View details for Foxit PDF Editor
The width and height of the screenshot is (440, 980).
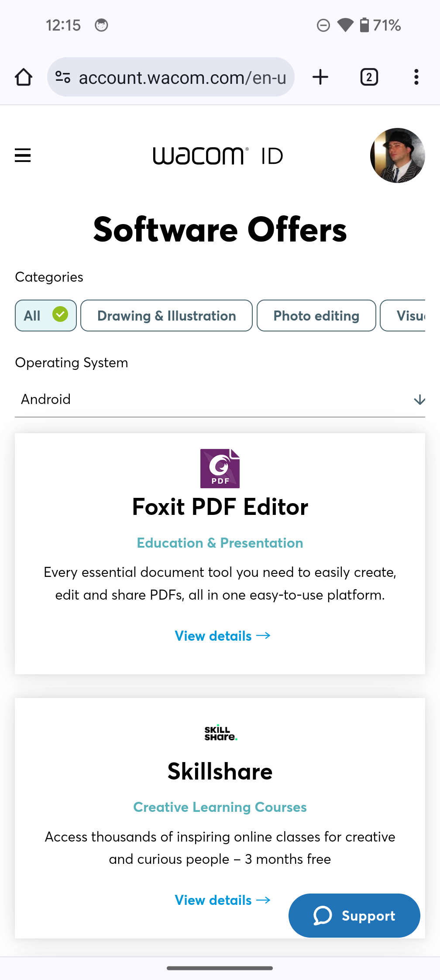pyautogui.click(x=223, y=636)
